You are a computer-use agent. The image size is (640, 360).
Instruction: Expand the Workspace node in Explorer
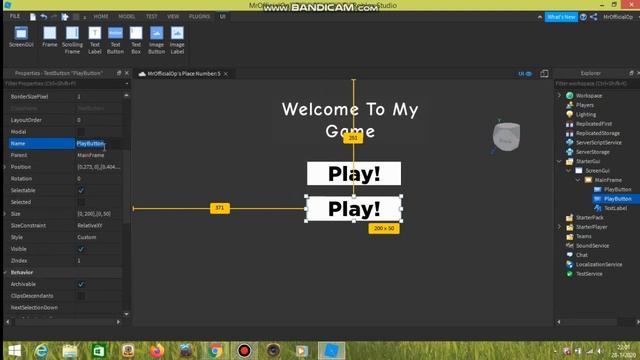pos(559,96)
